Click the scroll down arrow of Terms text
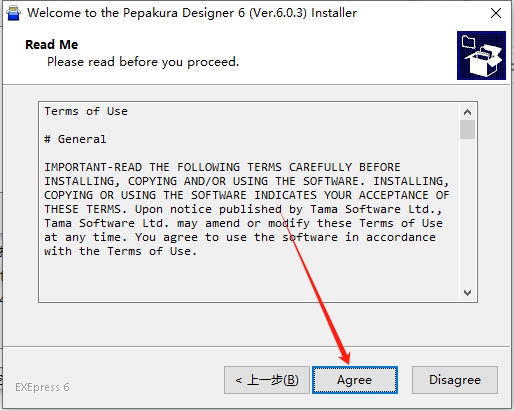This screenshot has width=514, height=411. (467, 293)
